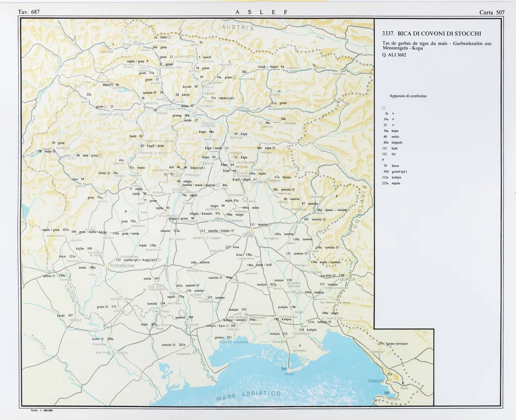Click the circle marker beside point 2a falót

pyautogui.click(x=169, y=37)
